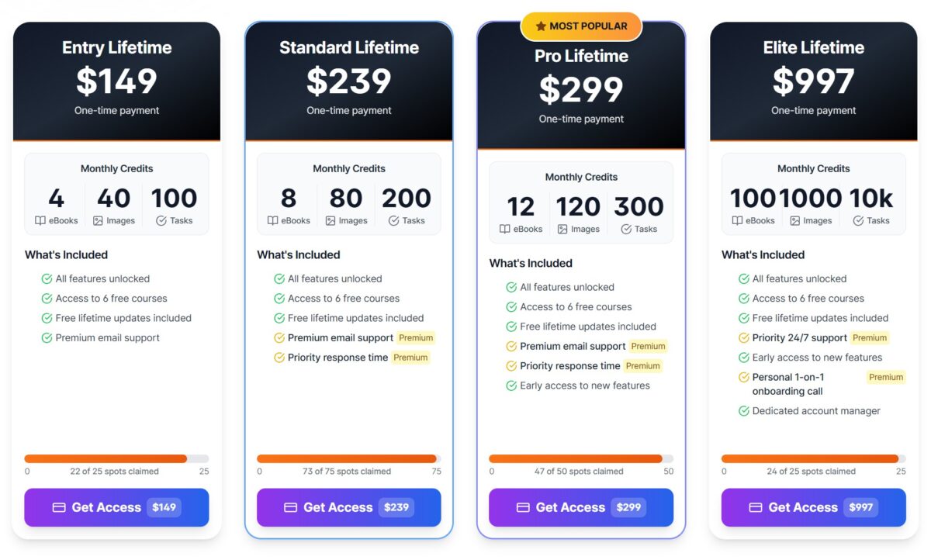Click Tasks checkmark icon in Pro Lifetime credits
931x560 pixels.
626,230
